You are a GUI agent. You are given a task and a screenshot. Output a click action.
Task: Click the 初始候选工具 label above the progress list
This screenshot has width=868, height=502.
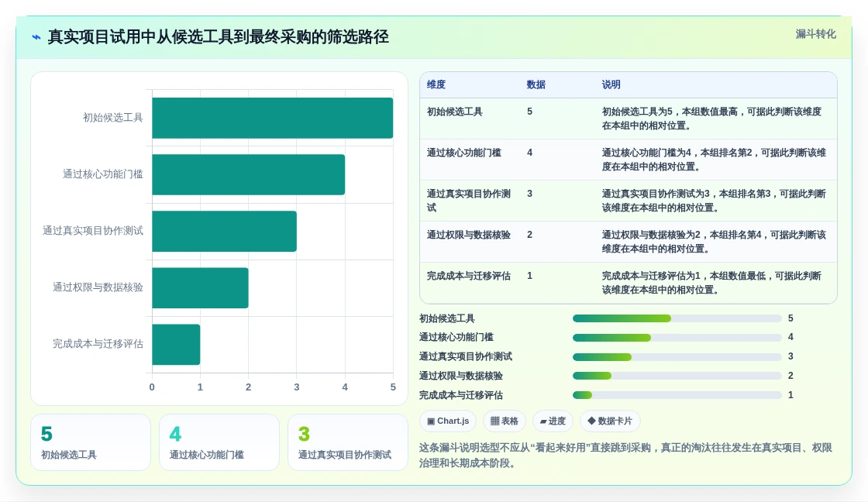point(446,319)
